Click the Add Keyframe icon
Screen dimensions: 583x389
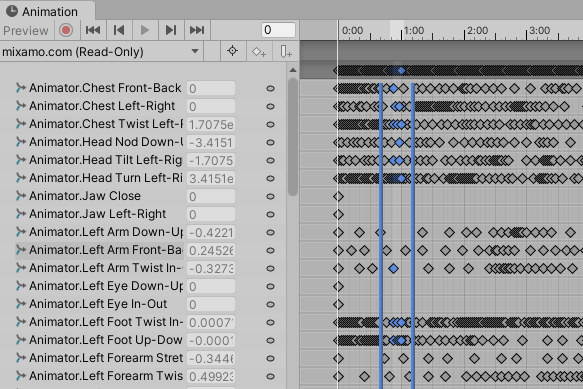click(259, 52)
